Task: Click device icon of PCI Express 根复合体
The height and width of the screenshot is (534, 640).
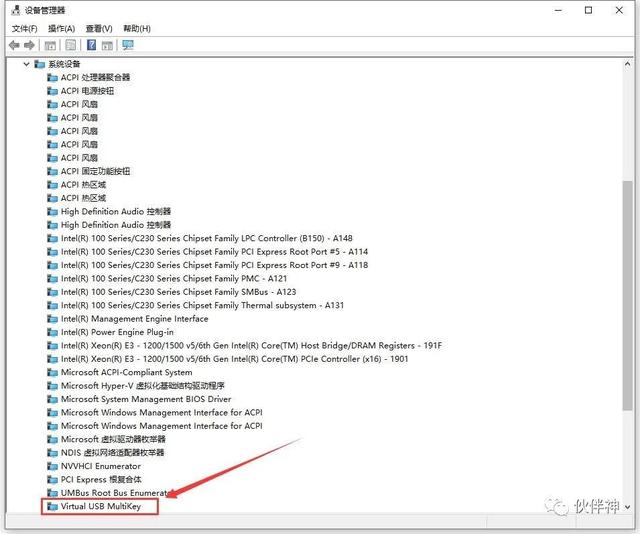Action: (52, 480)
